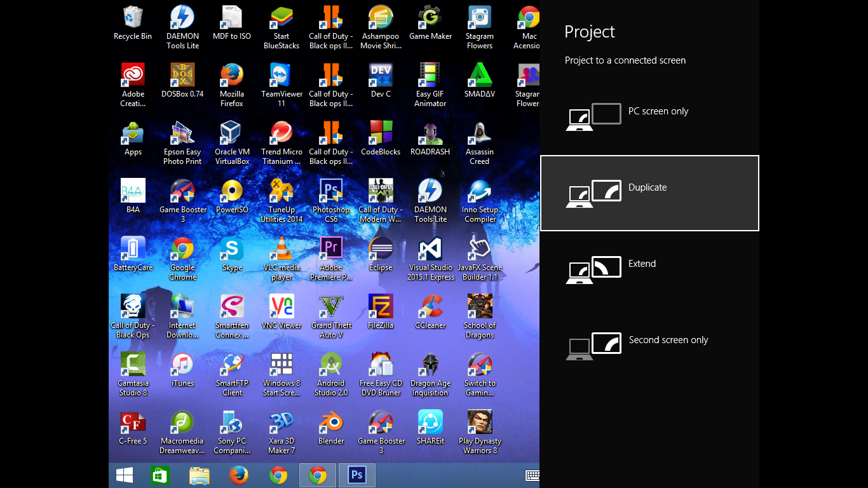Screen dimensions: 868x488
Task: Click the Visual Studio 2015.1 Express icon
Action: point(430,259)
